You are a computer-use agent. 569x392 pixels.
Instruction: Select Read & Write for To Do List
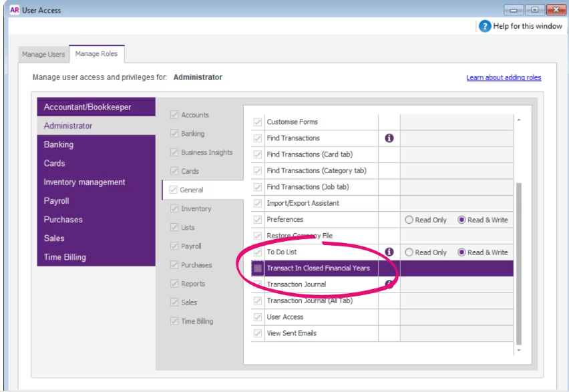click(461, 252)
